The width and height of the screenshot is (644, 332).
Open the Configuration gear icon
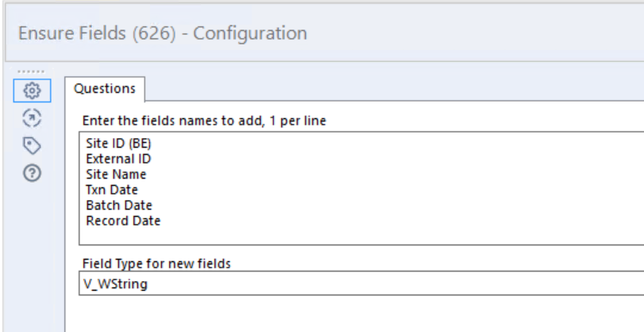(32, 91)
